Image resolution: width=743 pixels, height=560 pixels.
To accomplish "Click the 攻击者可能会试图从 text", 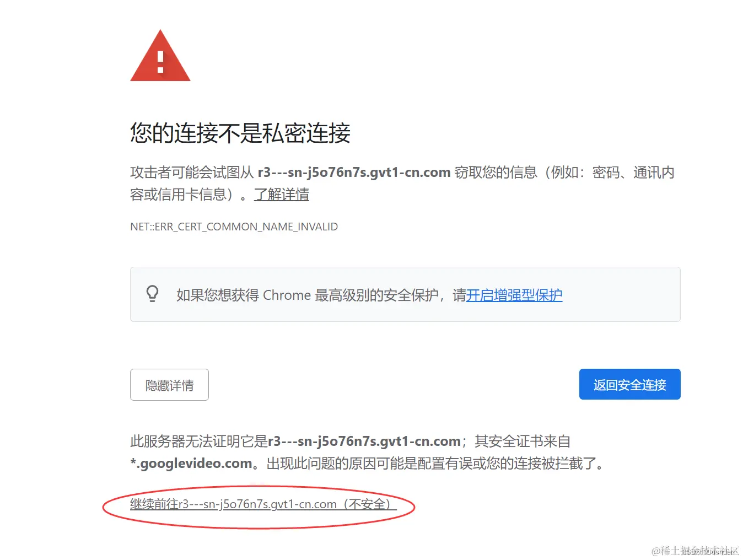I will tap(192, 173).
